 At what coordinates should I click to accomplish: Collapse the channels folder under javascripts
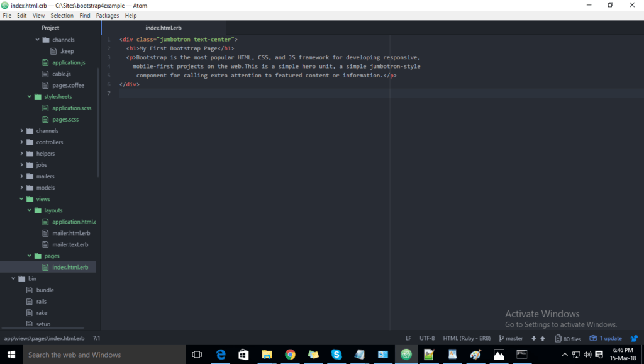(x=37, y=40)
